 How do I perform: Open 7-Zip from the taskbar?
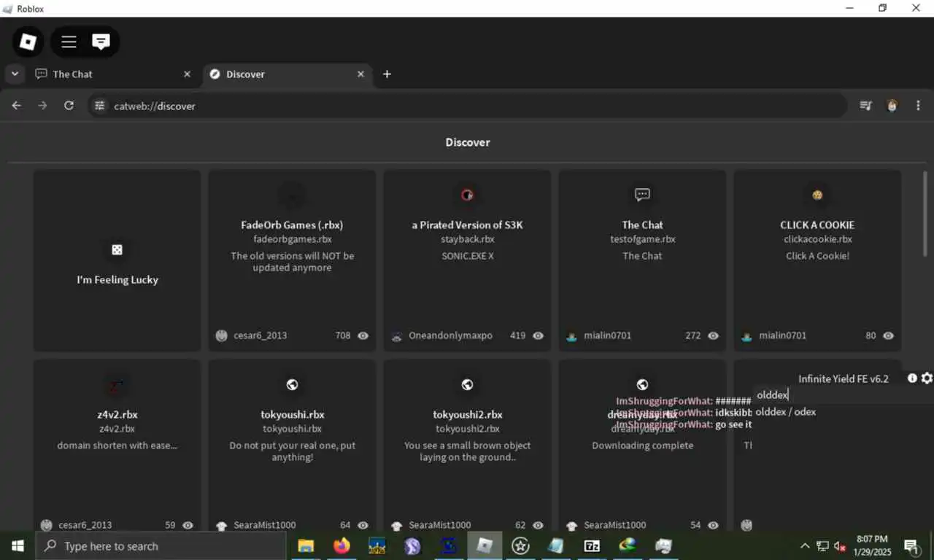[x=592, y=546]
